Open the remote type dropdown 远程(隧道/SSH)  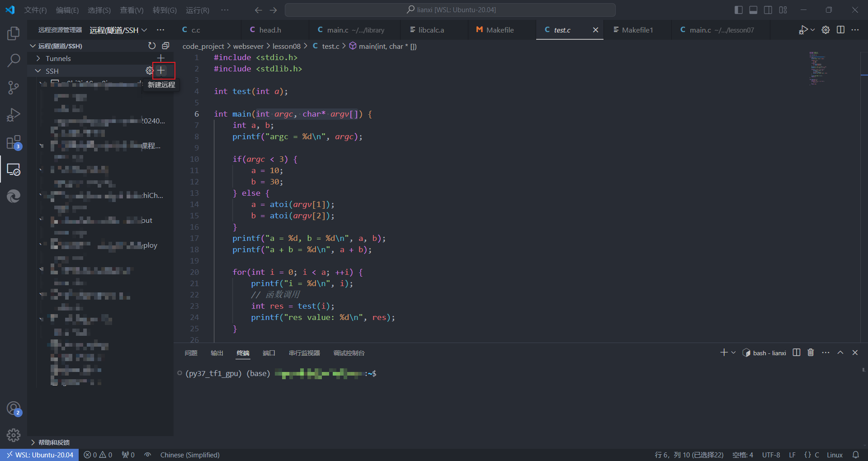click(118, 30)
